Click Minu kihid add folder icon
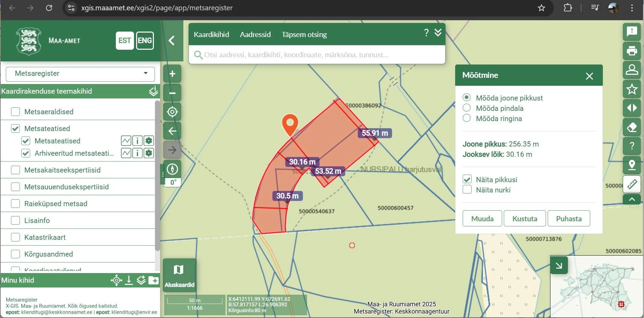The height and width of the screenshot is (318, 644). tap(154, 280)
